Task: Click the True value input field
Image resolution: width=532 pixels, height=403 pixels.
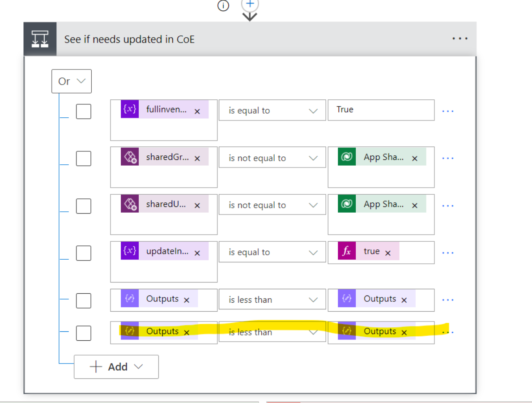Action: click(381, 110)
